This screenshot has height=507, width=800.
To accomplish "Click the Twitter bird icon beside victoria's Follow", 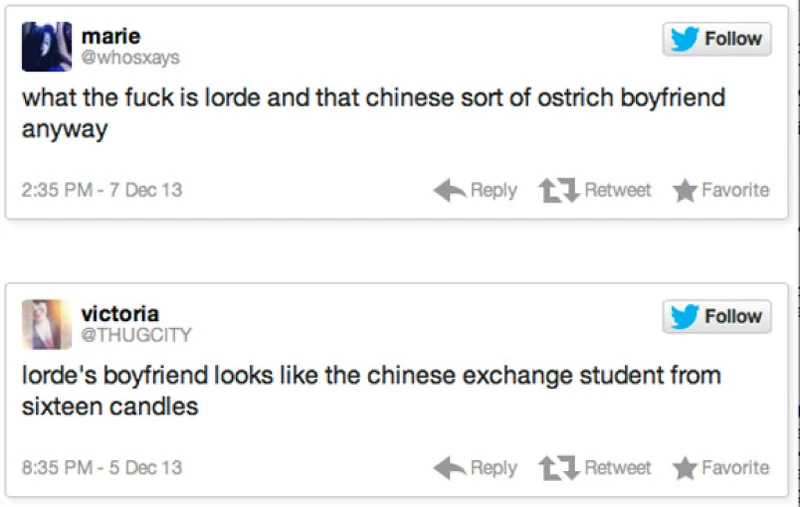I will click(685, 316).
